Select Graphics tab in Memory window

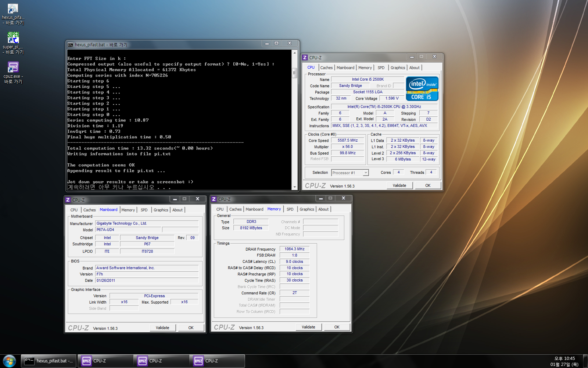click(x=306, y=209)
